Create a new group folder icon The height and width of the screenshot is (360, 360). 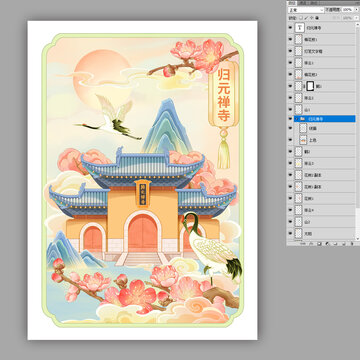click(x=335, y=244)
